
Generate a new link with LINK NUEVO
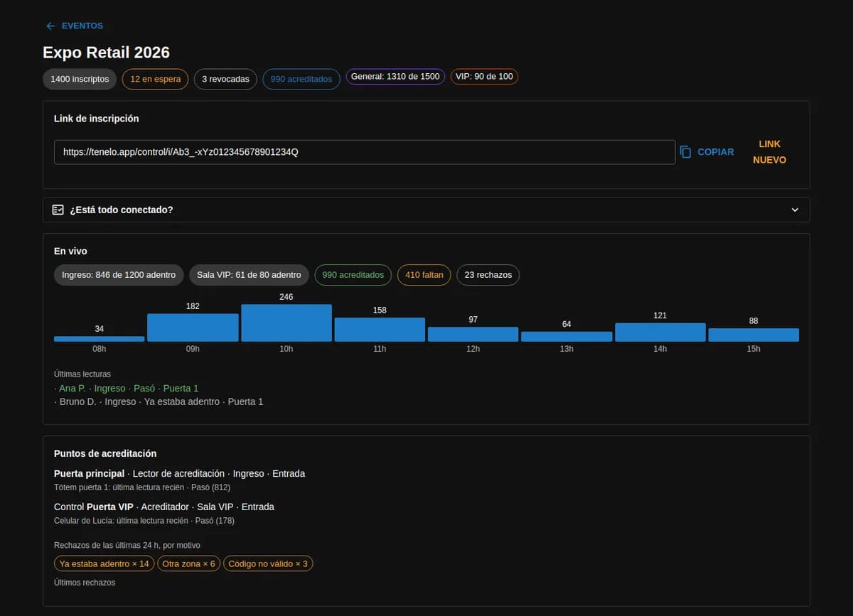[x=770, y=152]
